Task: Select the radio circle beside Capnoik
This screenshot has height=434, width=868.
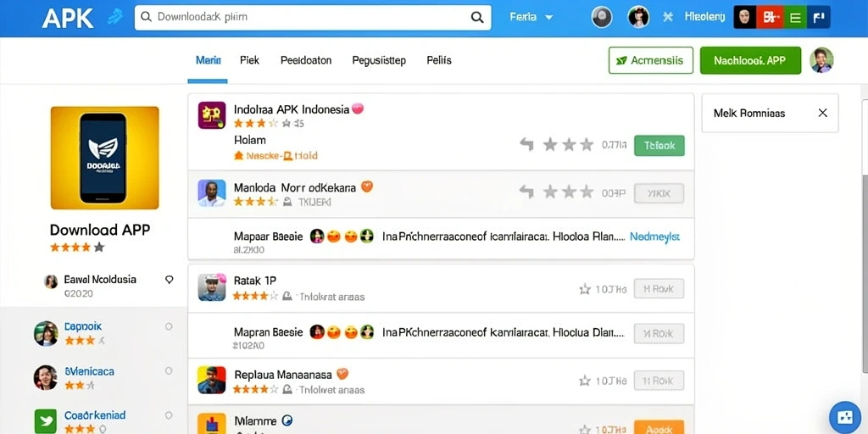Action: (169, 326)
